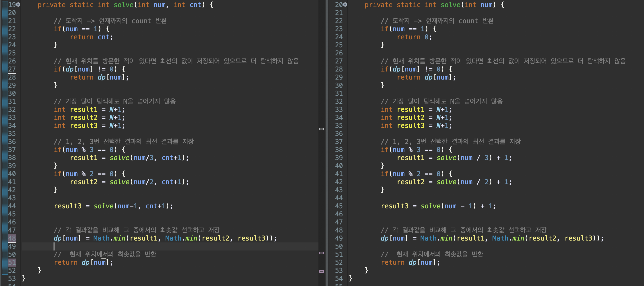Click overview ruler marker beside line 50, left editor
This screenshot has height=286, width=644.
click(x=322, y=253)
